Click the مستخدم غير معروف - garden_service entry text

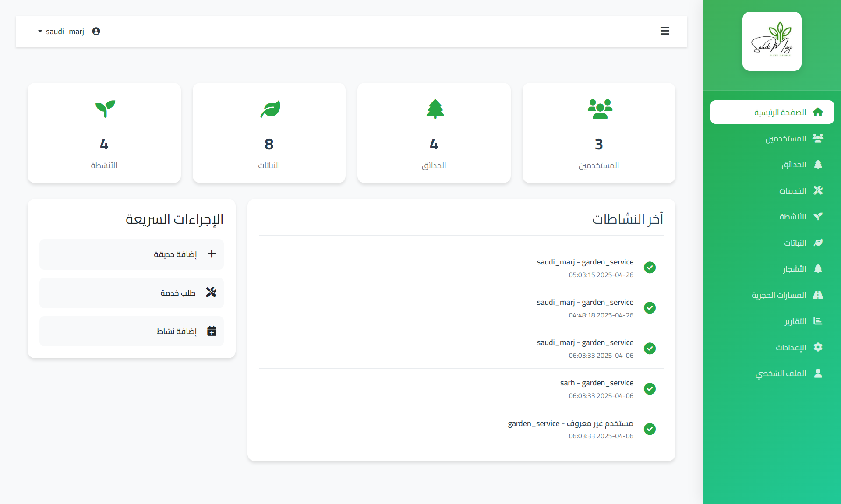570,423
